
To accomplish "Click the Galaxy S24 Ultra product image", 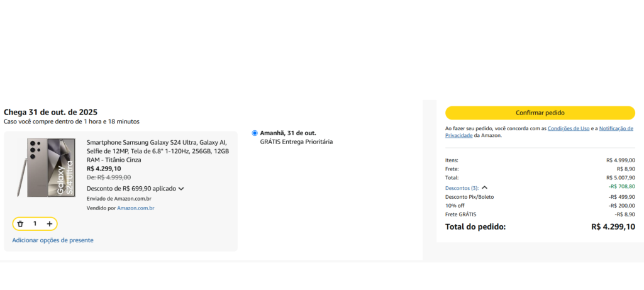I will tap(46, 167).
